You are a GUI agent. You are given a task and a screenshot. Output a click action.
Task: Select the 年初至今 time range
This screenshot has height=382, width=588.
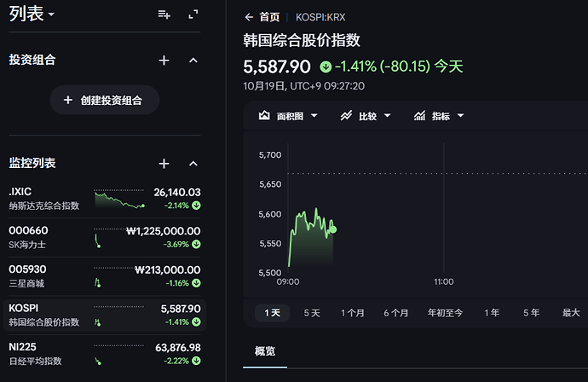point(445,313)
